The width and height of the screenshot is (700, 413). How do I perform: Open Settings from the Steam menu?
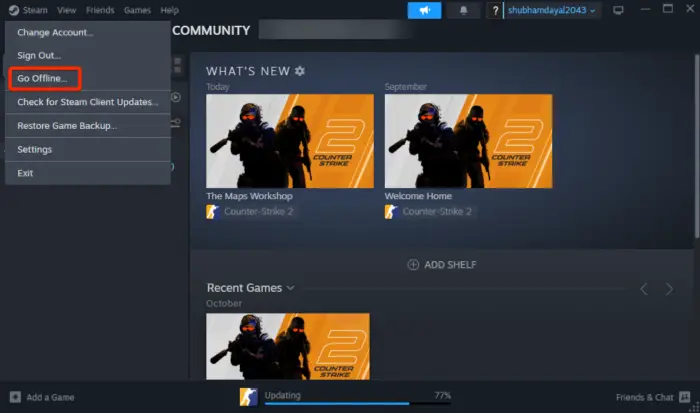point(88,149)
